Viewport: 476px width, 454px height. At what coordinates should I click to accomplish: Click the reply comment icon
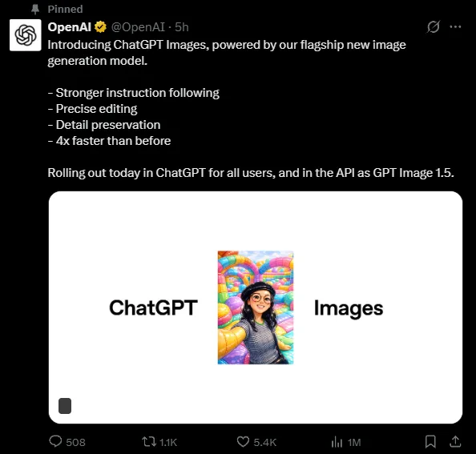coord(55,441)
